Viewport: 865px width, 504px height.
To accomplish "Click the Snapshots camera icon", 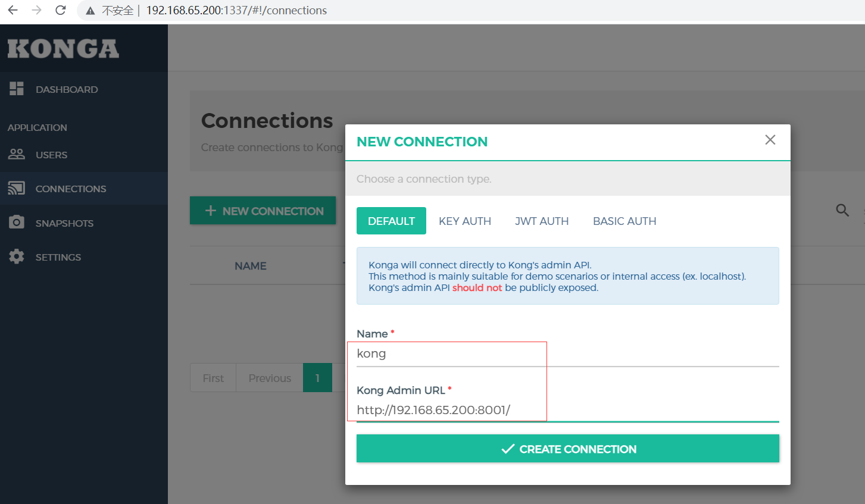I will [x=17, y=222].
